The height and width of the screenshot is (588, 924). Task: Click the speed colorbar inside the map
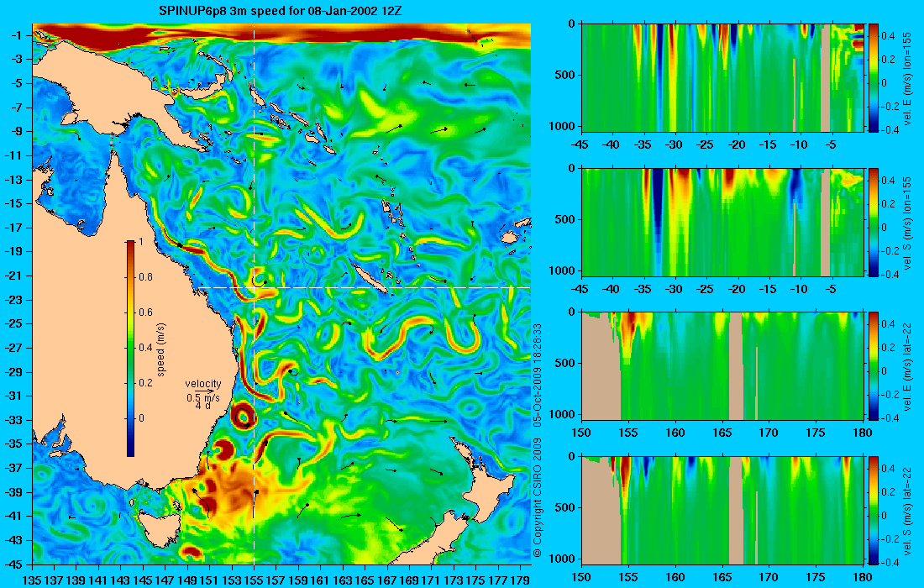(x=130, y=348)
